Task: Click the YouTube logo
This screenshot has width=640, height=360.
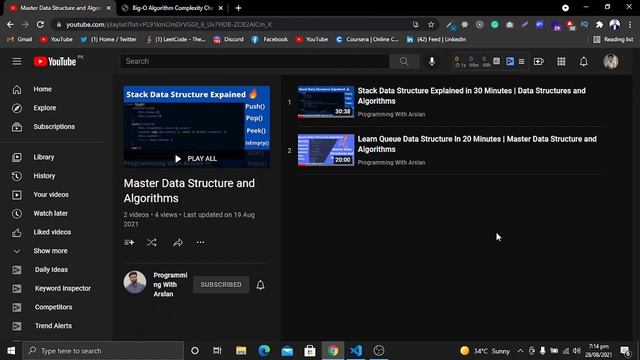Action: click(55, 61)
